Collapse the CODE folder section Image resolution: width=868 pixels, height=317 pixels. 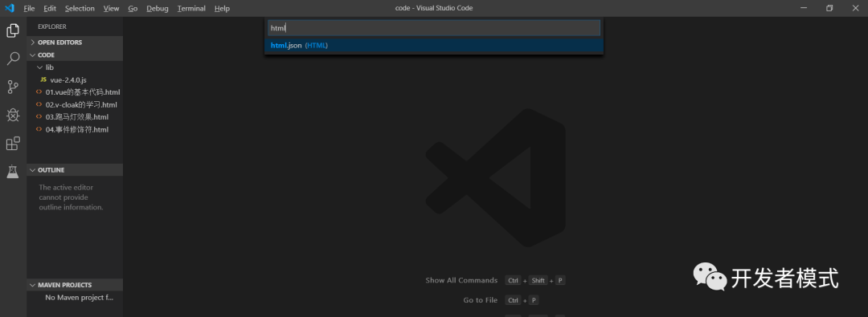[x=75, y=55]
